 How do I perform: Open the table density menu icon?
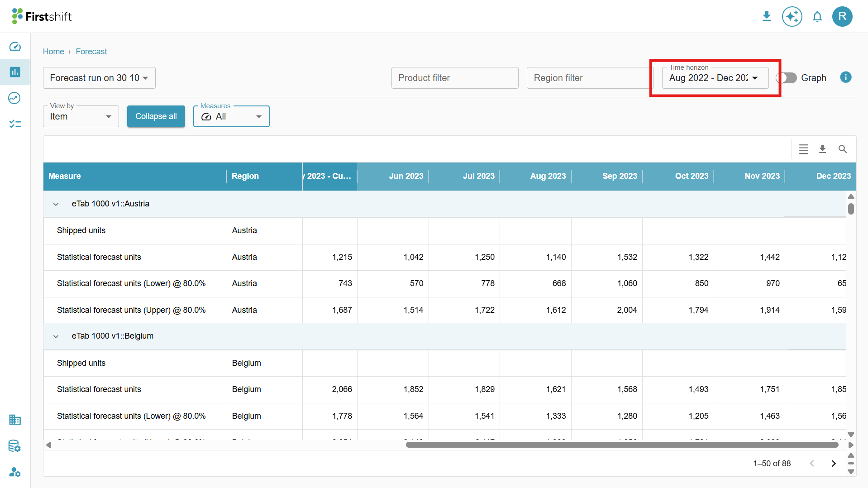click(803, 149)
